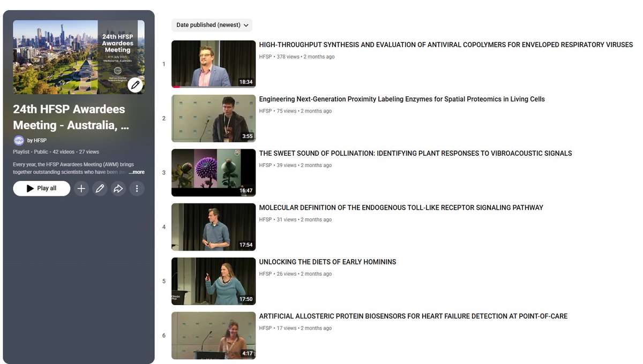Open title MOLECULAR DEFINITION OF ENDOGENOUS TOLL-LIKE RECEPTOR
The height and width of the screenshot is (364, 643).
pyautogui.click(x=401, y=208)
